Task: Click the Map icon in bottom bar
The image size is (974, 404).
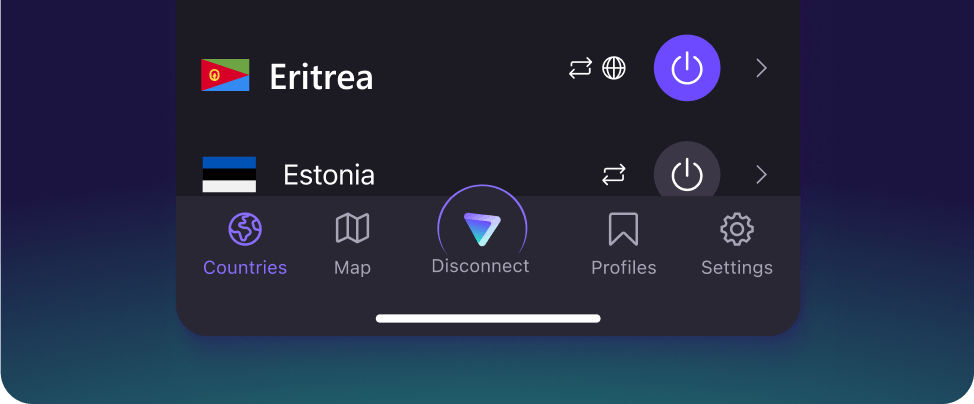Action: tap(352, 228)
